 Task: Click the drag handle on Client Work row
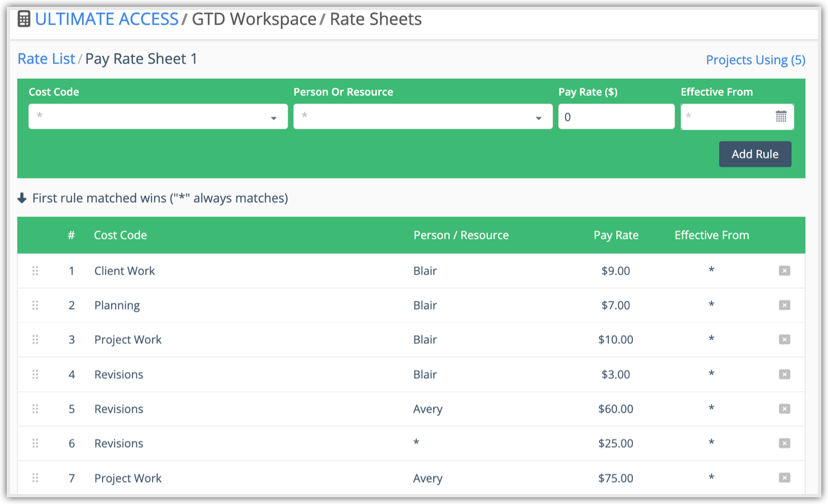(x=35, y=270)
